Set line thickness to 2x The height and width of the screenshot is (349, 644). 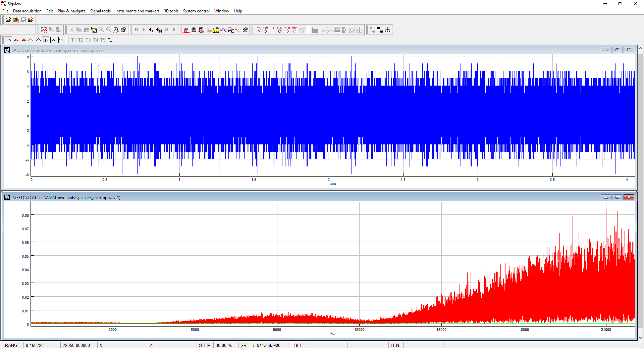[53, 40]
